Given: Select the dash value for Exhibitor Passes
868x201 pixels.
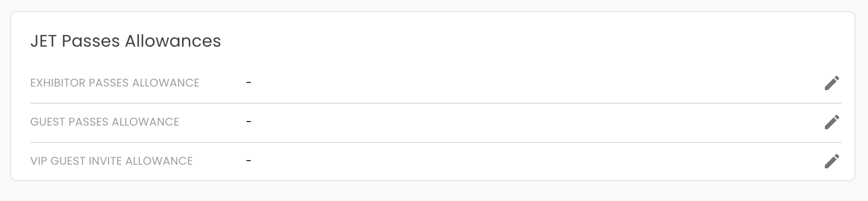Looking at the screenshot, I should pos(249,83).
